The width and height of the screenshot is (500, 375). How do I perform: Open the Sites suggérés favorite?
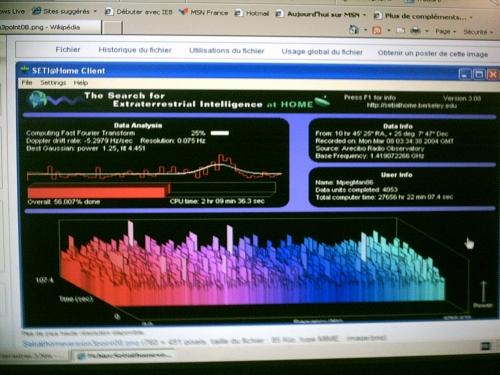[61, 11]
